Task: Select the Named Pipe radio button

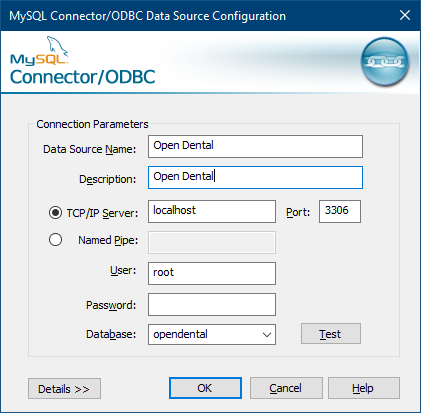Action: point(55,239)
